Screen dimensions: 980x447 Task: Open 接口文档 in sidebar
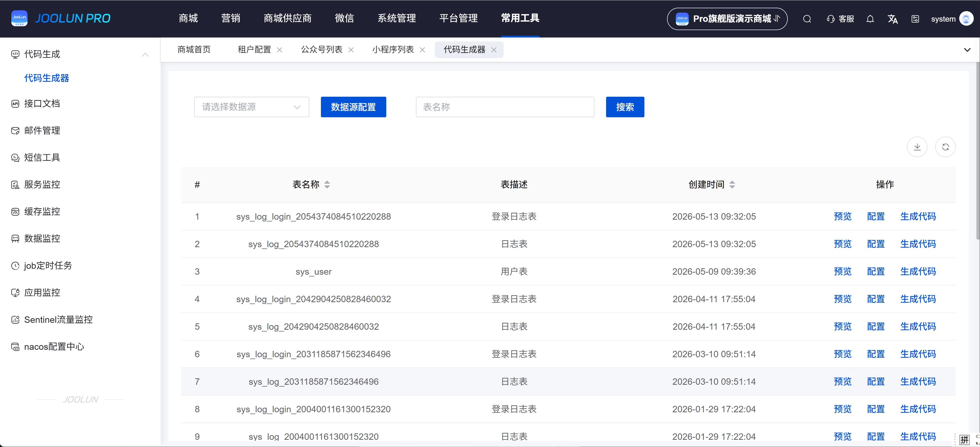pyautogui.click(x=42, y=104)
